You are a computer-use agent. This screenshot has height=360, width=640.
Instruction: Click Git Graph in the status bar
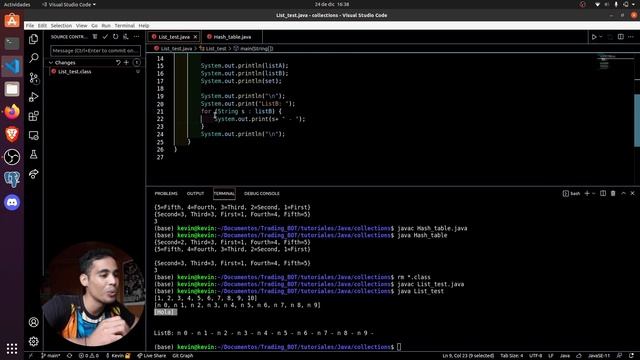(182, 356)
